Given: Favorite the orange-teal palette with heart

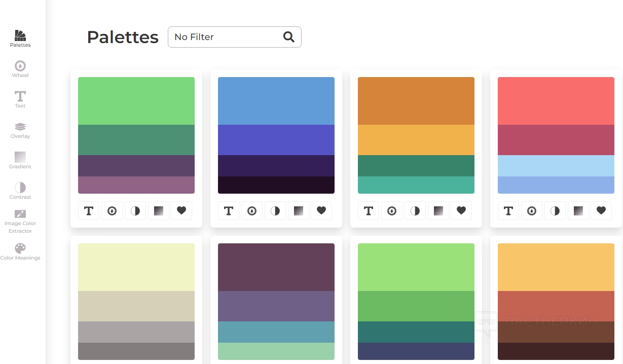Looking at the screenshot, I should [x=461, y=211].
